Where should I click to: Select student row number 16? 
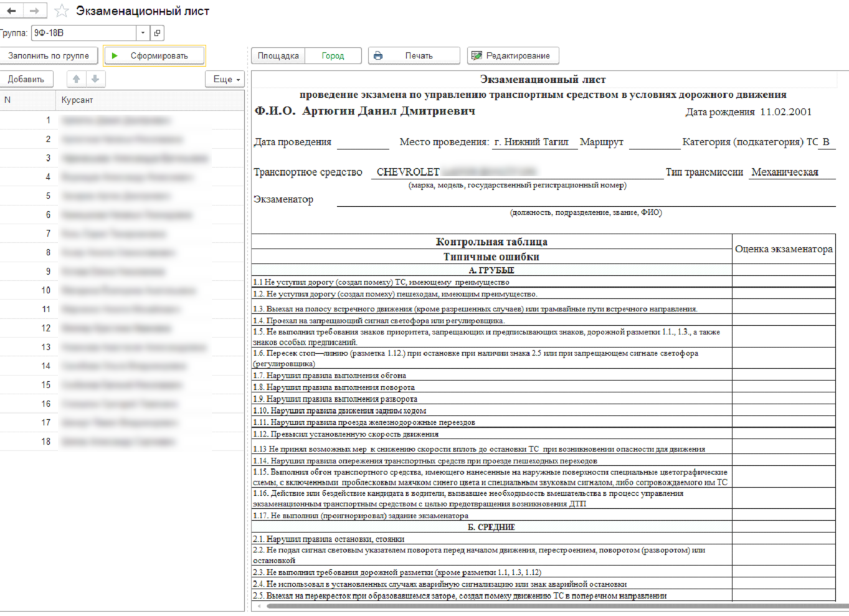122,404
